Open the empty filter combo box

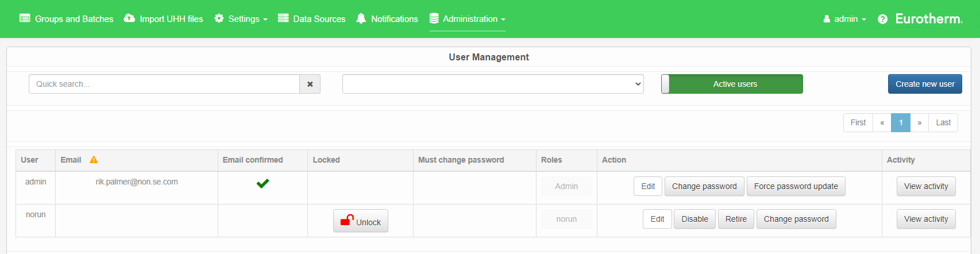pyautogui.click(x=493, y=84)
